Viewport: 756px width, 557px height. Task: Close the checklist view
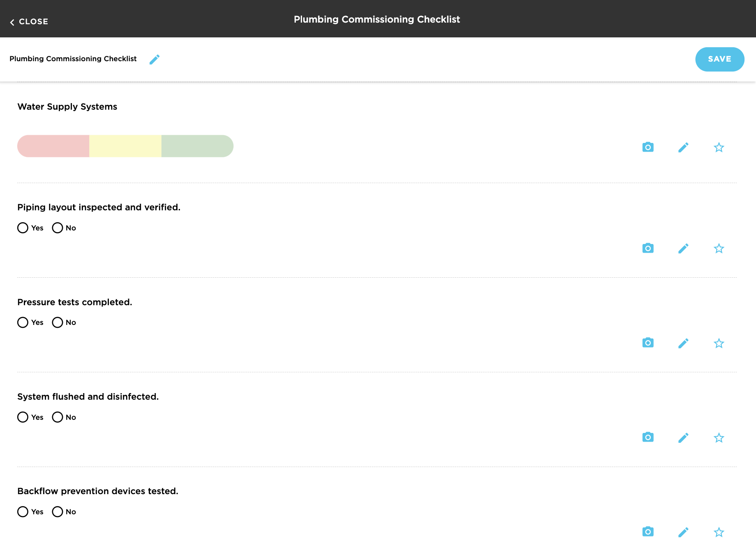pyautogui.click(x=28, y=21)
